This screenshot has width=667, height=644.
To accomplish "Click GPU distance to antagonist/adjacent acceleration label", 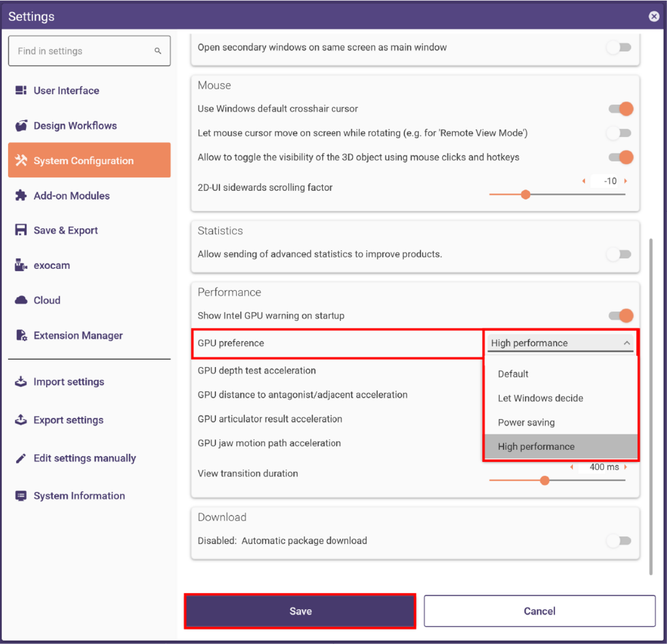I will [x=302, y=394].
